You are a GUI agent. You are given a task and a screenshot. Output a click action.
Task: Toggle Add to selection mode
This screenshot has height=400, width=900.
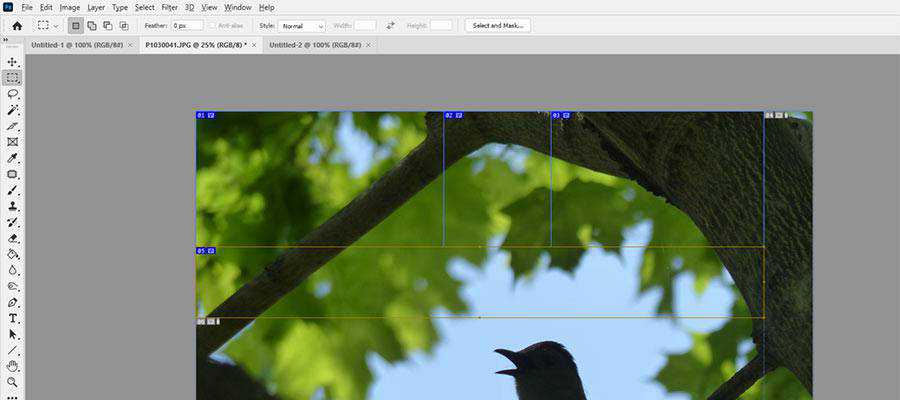(x=92, y=25)
